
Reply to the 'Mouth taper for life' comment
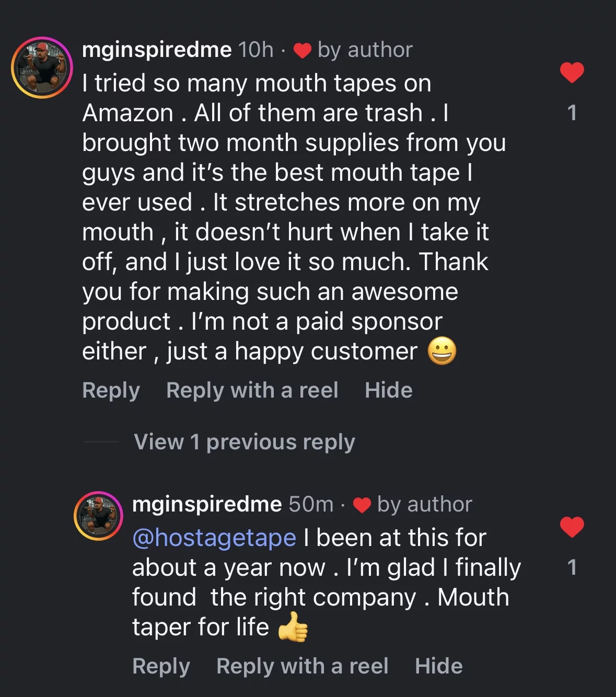click(161, 666)
